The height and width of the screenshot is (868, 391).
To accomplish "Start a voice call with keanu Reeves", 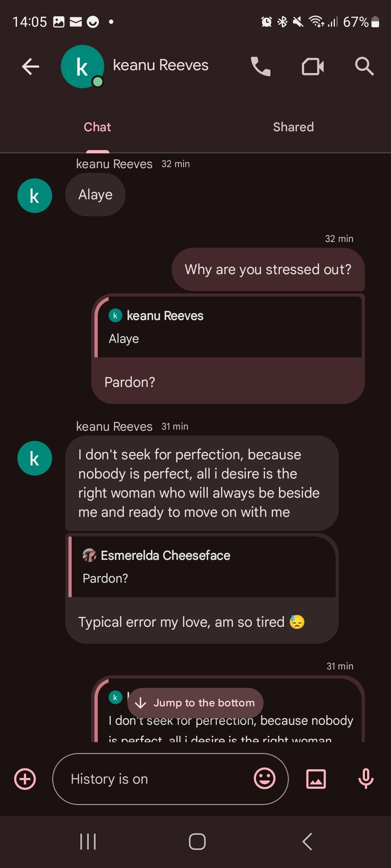I will point(260,66).
